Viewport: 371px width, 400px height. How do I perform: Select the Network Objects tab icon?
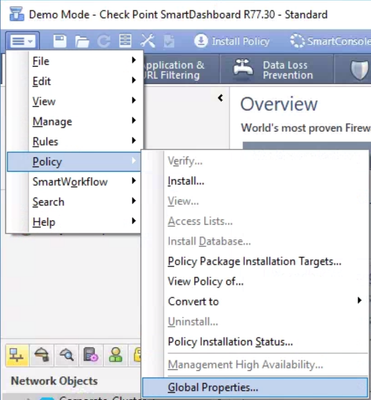pos(17,355)
